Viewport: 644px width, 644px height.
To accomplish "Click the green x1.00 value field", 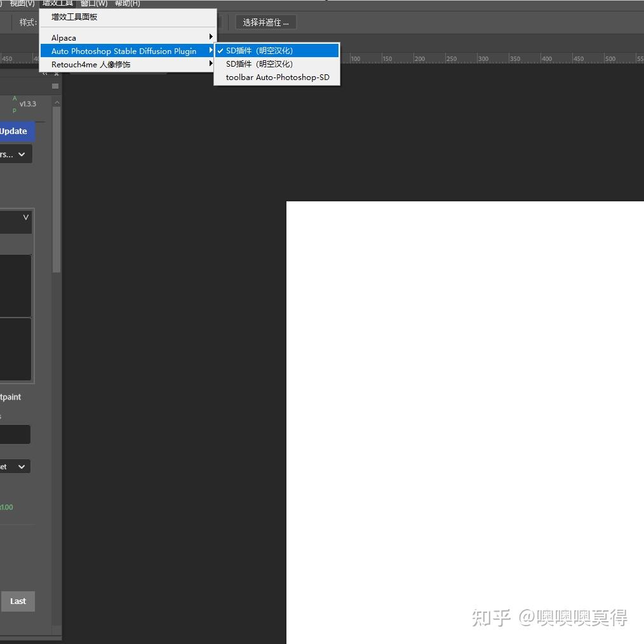I will tap(6, 507).
